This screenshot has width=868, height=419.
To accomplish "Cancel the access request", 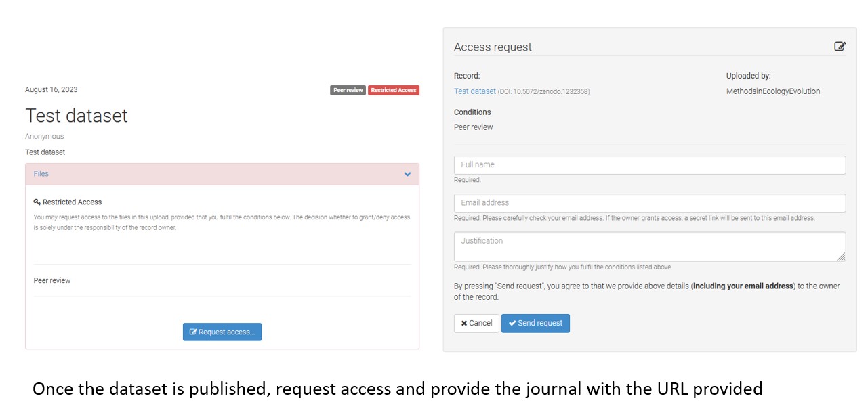I will (476, 324).
